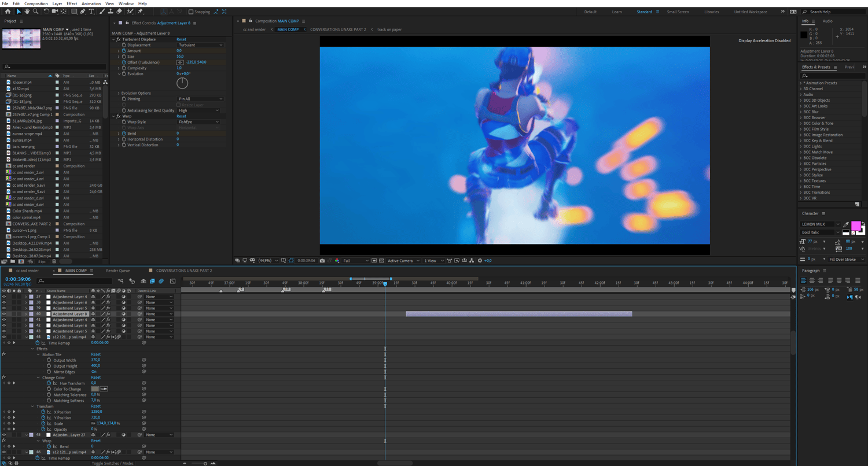Screen dimensions: 868x466
Task: Open the Active Camera view dropdown
Action: (403, 261)
